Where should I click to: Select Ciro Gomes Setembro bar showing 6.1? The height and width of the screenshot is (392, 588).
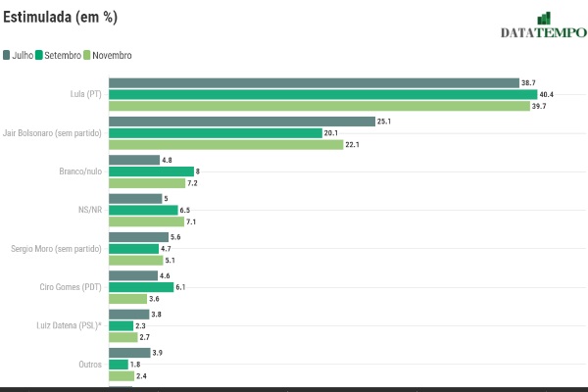pos(141,287)
